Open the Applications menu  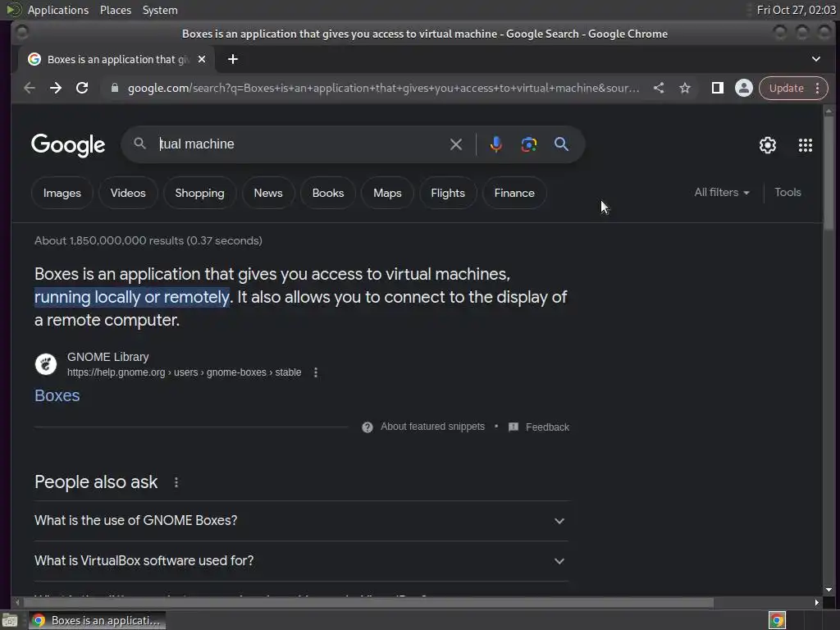58,10
